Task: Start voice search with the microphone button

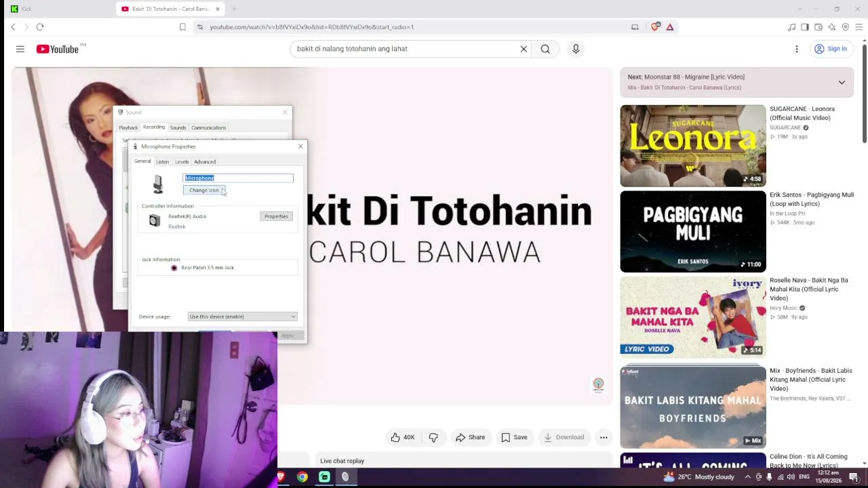Action: pos(576,49)
